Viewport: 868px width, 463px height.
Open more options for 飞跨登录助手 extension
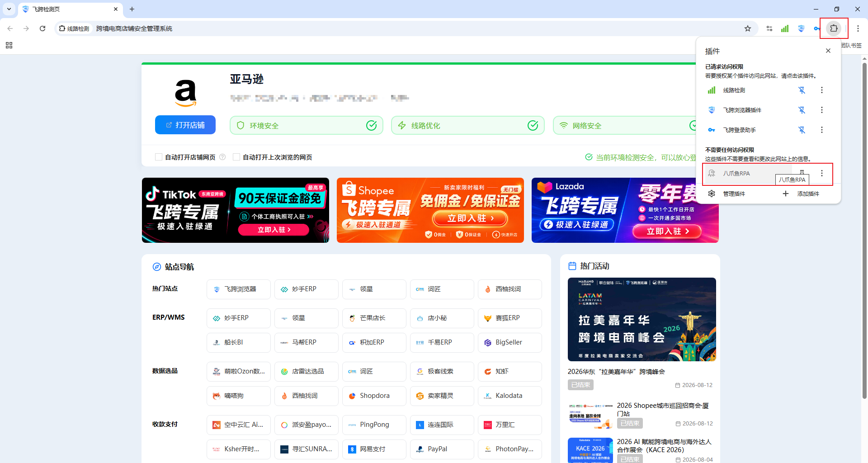[x=822, y=130]
